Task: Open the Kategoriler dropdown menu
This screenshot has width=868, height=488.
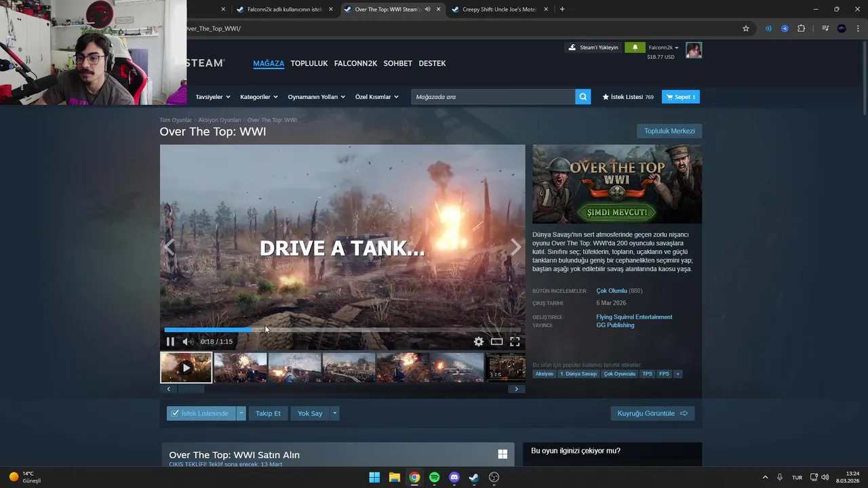Action: click(x=259, y=97)
